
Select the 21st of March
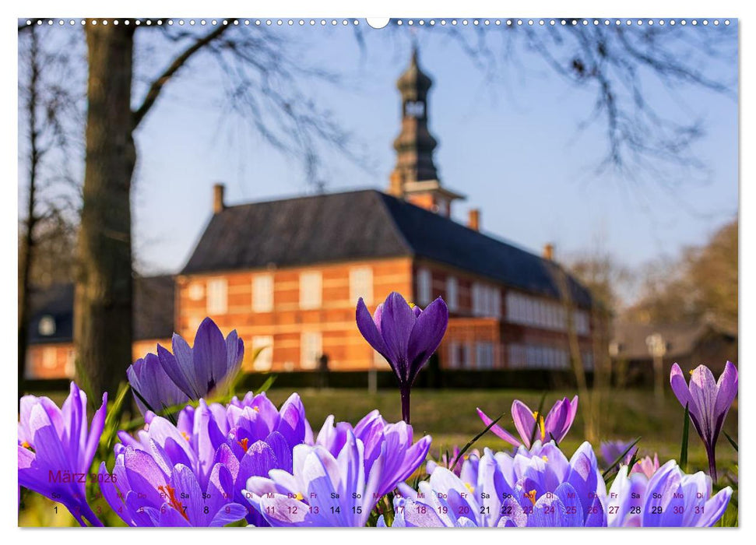coord(483,510)
